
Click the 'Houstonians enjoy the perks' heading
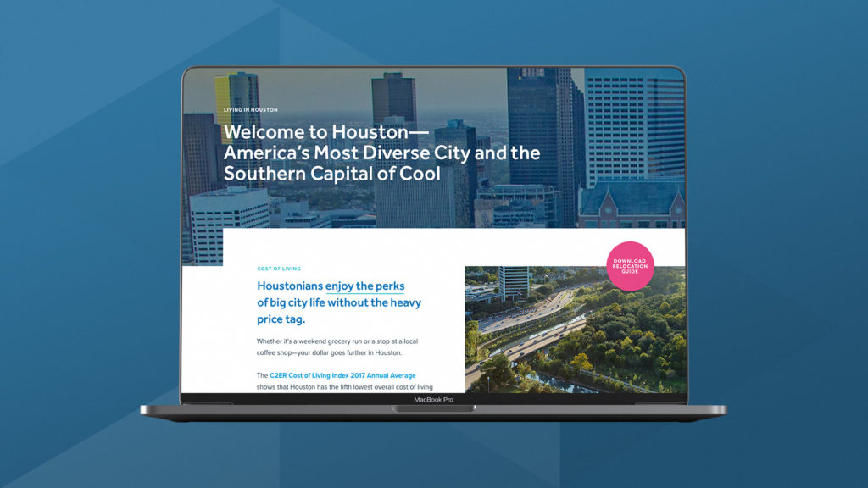(339, 302)
